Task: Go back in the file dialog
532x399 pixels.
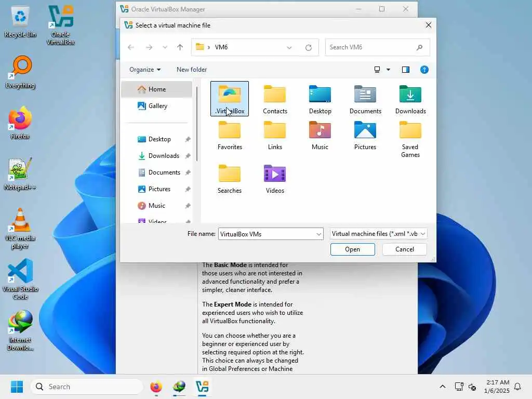Action: (131, 47)
